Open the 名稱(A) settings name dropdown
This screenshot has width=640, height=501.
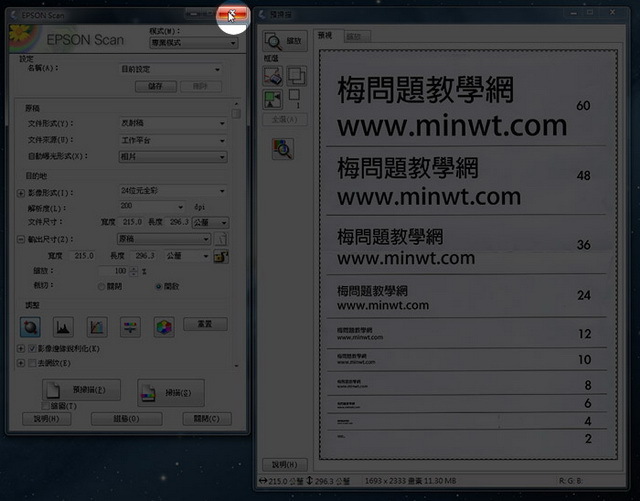pos(171,69)
